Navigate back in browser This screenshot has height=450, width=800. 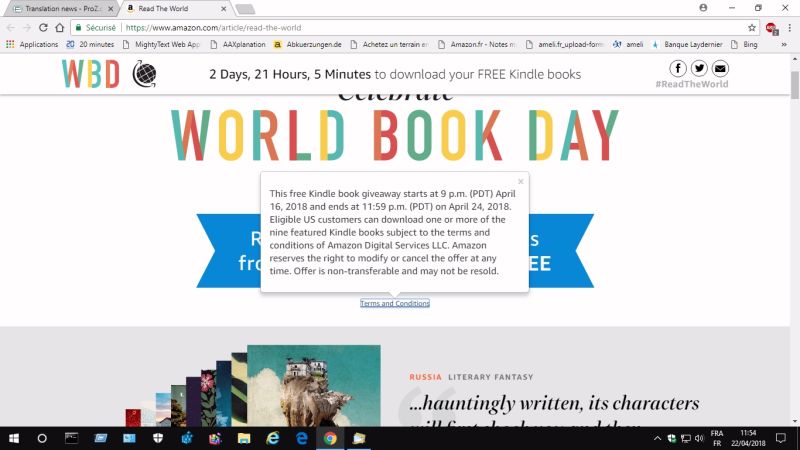(x=11, y=28)
